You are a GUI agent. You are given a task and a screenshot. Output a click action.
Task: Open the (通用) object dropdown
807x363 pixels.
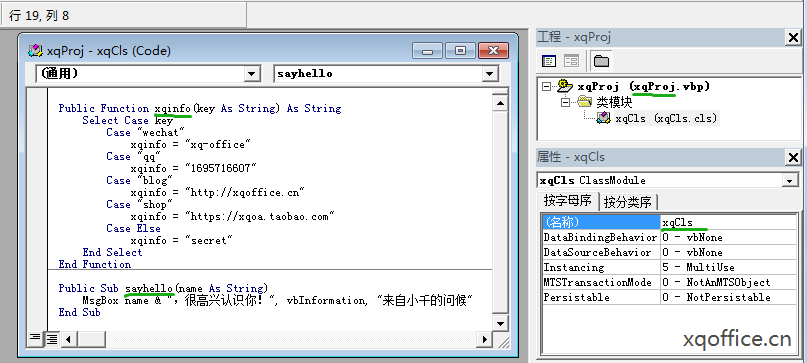point(251,74)
